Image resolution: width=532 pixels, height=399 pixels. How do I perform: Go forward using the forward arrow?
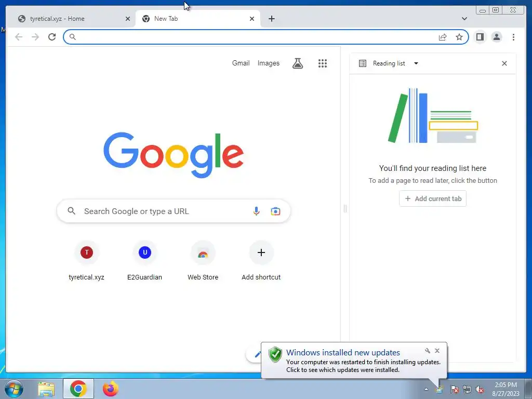click(35, 37)
